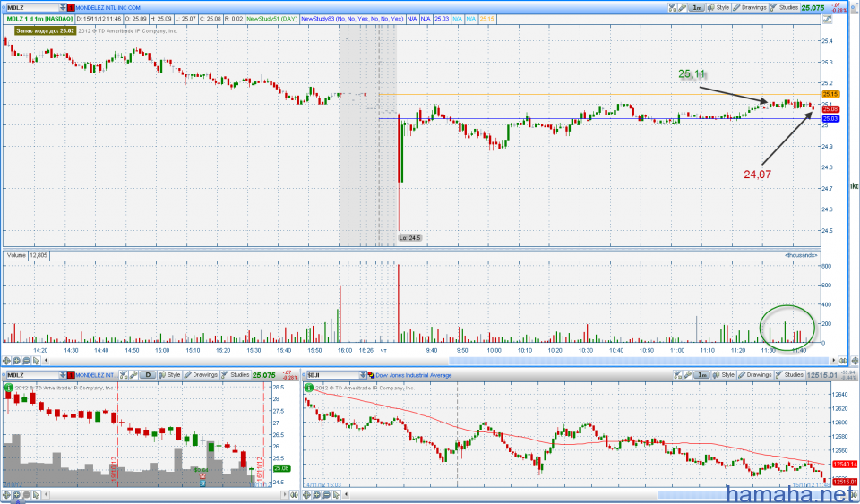Click the chart mode icon above the price axis
Screen dimensions: 860x504
coord(827,19)
